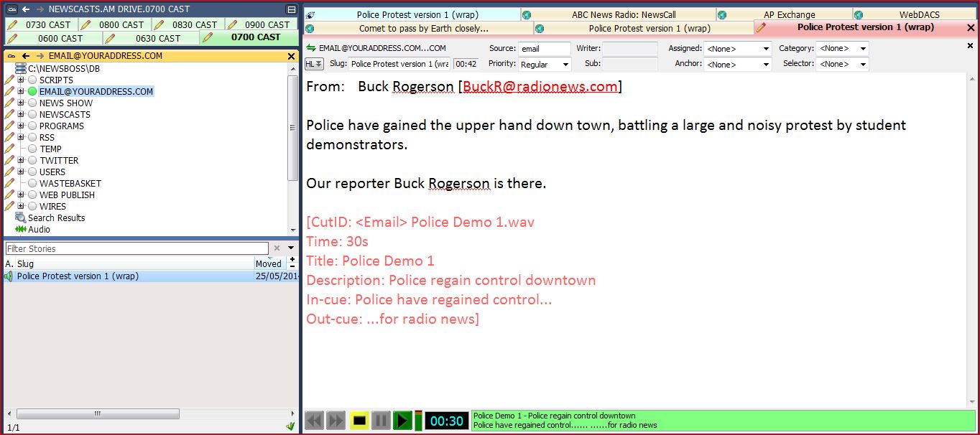Click the pencil icon beside RSS folder
The height and width of the screenshot is (435, 980).
pyautogui.click(x=9, y=137)
